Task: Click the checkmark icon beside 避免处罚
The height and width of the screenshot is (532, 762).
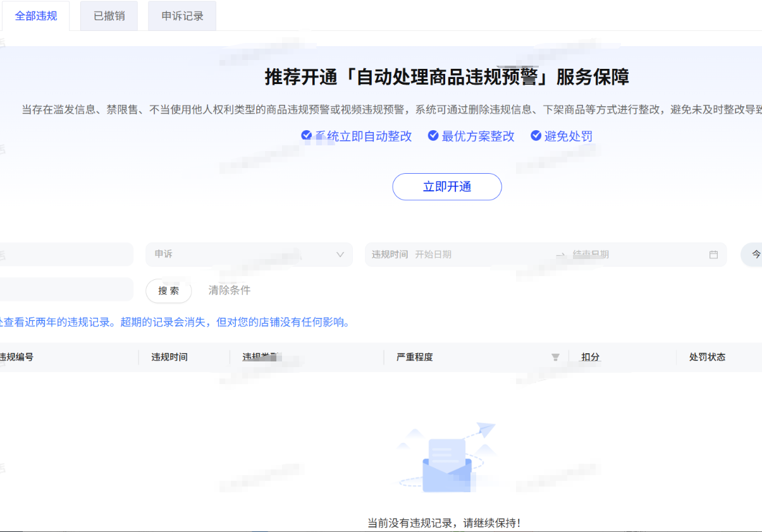Action: click(x=536, y=136)
